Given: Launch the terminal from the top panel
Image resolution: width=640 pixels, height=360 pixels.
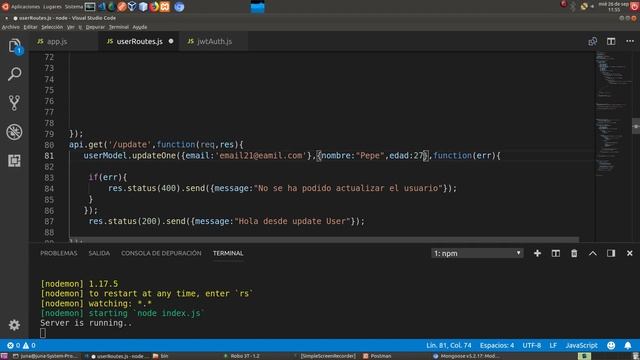Looking at the screenshot, I should click(90, 7).
